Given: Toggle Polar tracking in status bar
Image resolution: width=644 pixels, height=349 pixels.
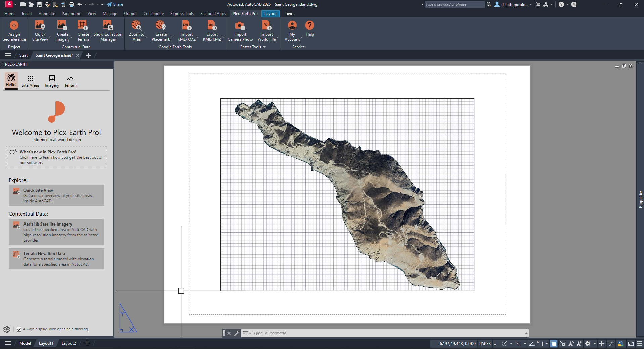Looking at the screenshot, I should click(504, 344).
